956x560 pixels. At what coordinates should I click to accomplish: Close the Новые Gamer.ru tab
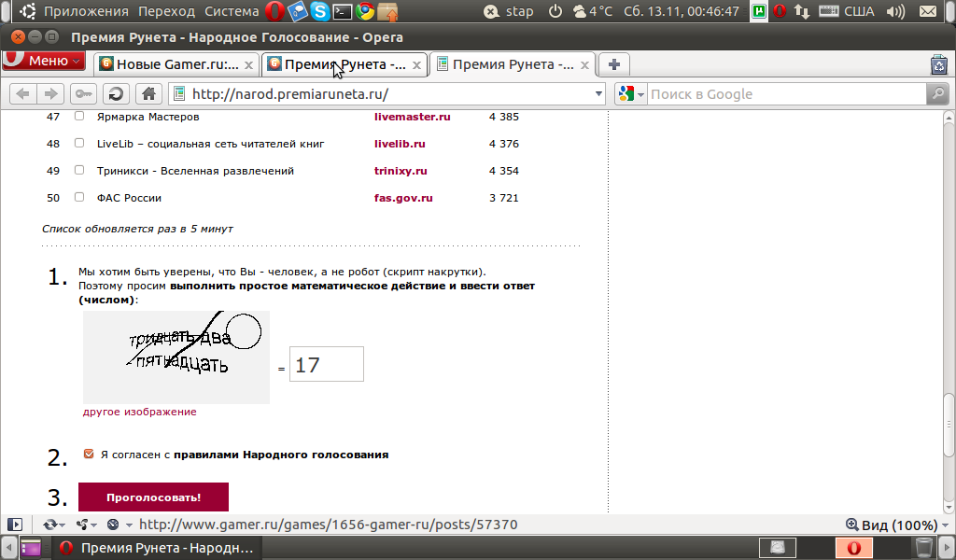click(248, 64)
